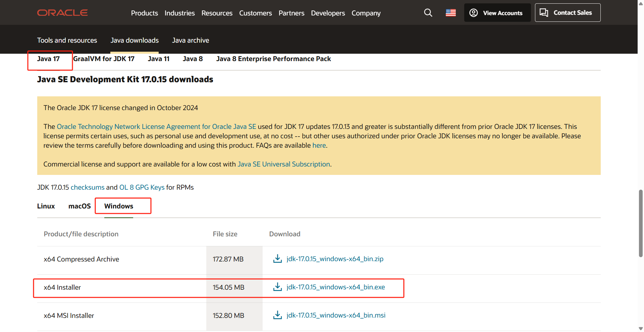644x332 pixels.
Task: Open the Resources menu
Action: [x=217, y=13]
